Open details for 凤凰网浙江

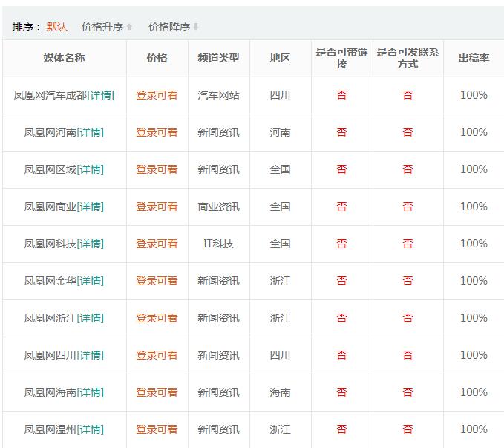[x=91, y=318]
